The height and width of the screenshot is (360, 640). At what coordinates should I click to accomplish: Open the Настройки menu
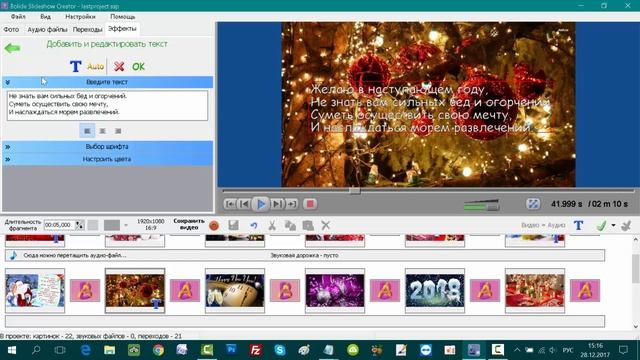80,17
